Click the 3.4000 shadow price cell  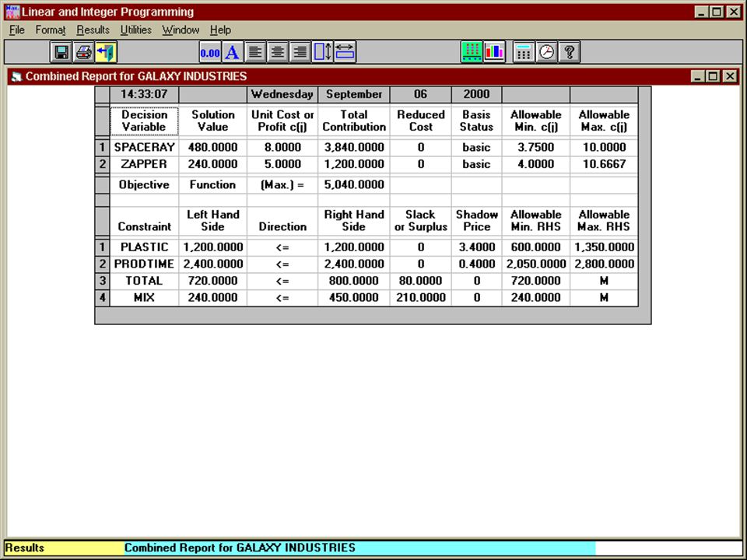pos(476,247)
